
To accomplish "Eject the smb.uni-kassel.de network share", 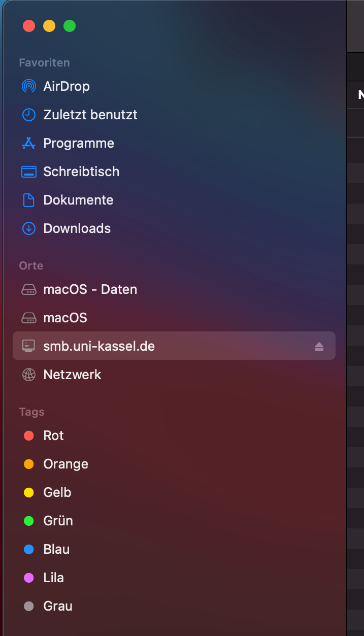I will pyautogui.click(x=318, y=346).
